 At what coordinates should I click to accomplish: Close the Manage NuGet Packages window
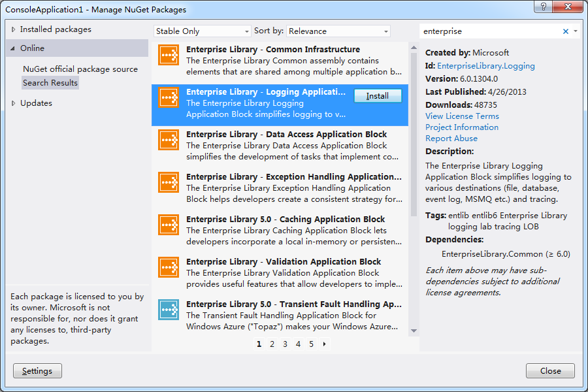[x=568, y=7]
